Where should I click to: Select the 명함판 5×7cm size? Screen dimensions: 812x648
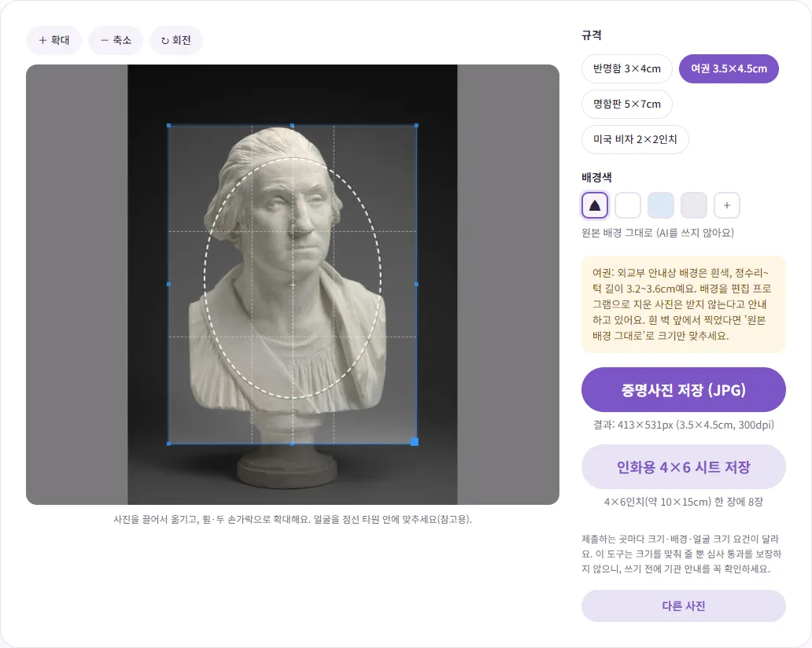click(626, 104)
